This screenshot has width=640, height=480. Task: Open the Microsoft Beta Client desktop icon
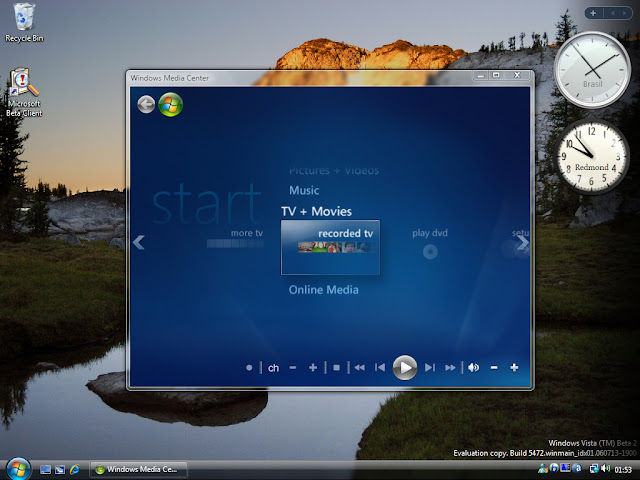pyautogui.click(x=24, y=92)
